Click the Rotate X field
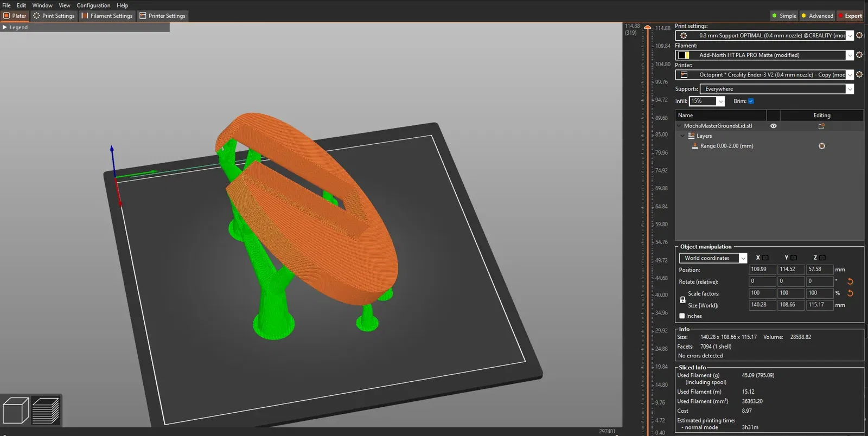 (x=762, y=281)
